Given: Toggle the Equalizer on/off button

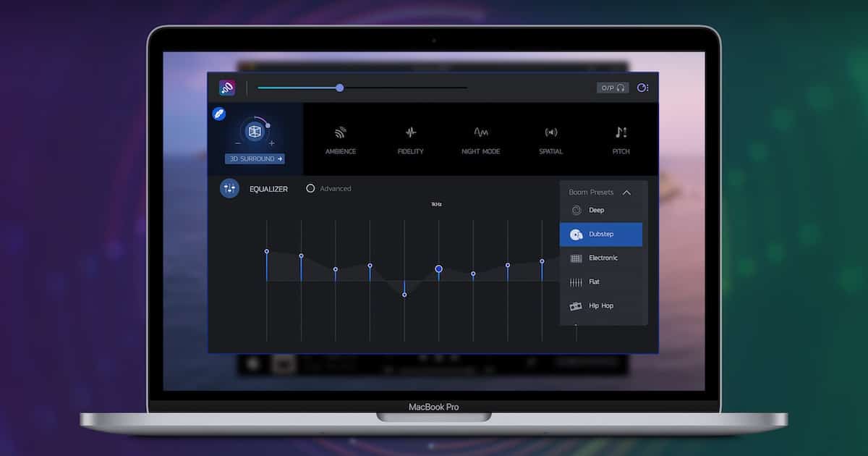Looking at the screenshot, I should (x=229, y=188).
